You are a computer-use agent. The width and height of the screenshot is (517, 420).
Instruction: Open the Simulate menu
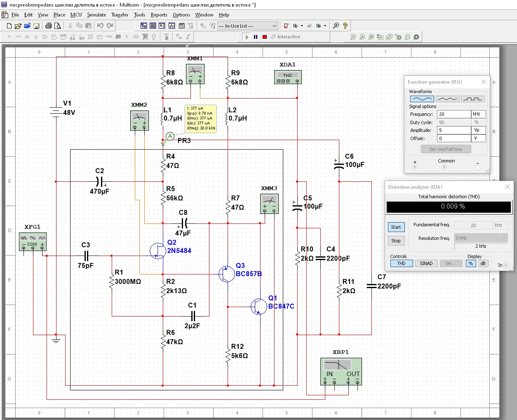[96, 15]
